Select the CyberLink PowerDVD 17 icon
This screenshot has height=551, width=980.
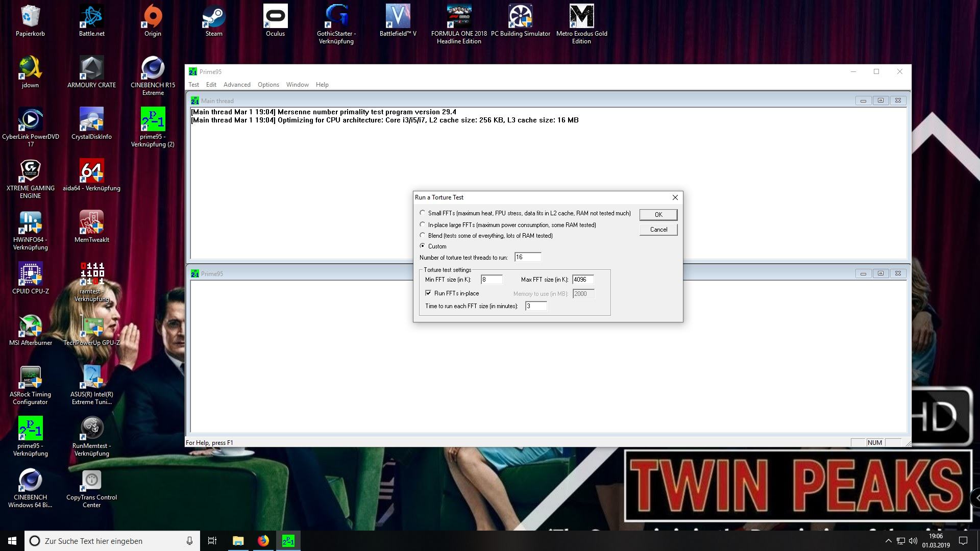click(x=31, y=128)
